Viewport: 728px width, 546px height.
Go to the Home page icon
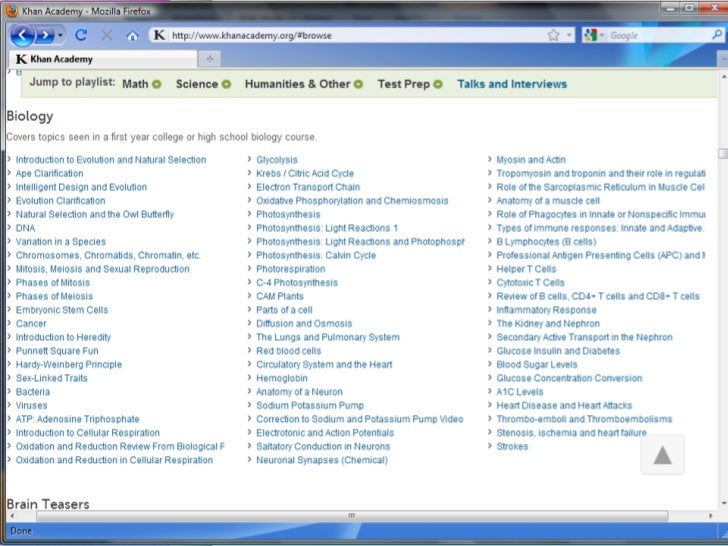click(132, 36)
